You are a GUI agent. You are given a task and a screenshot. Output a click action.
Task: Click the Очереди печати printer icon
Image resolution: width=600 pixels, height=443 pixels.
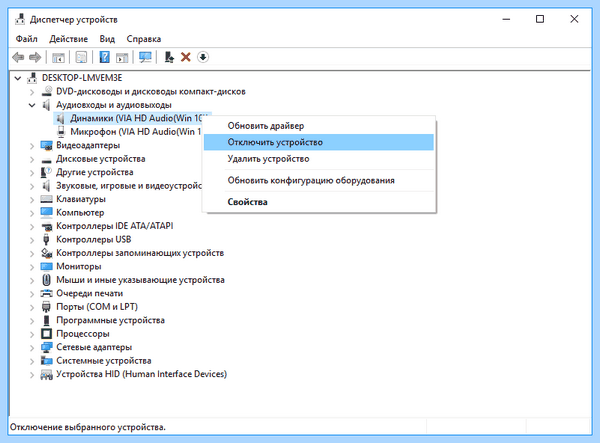47,293
